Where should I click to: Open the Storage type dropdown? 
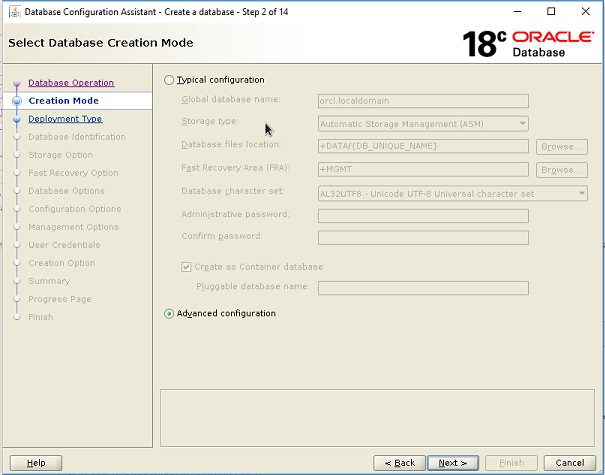point(423,124)
